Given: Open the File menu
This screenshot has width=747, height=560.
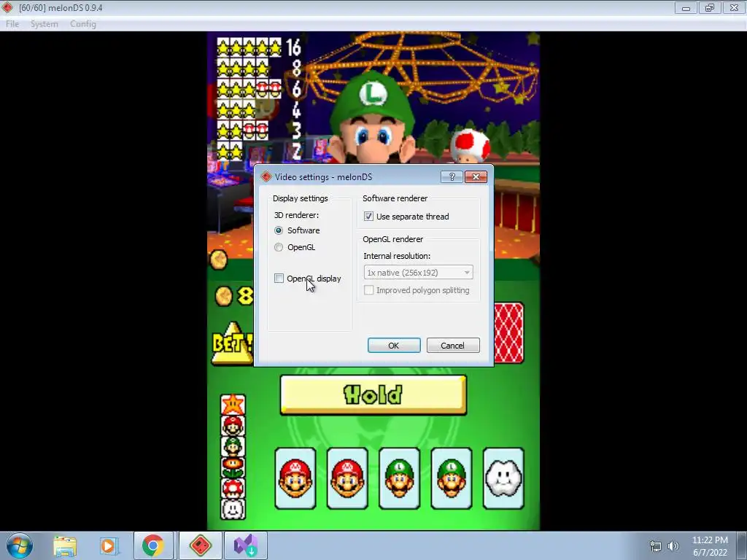Looking at the screenshot, I should (x=12, y=24).
